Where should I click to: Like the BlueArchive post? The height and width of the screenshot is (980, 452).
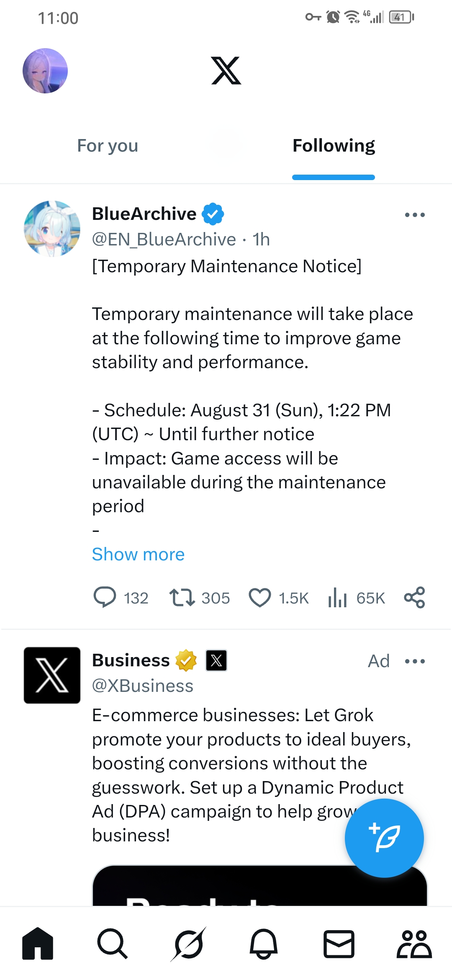click(x=260, y=598)
